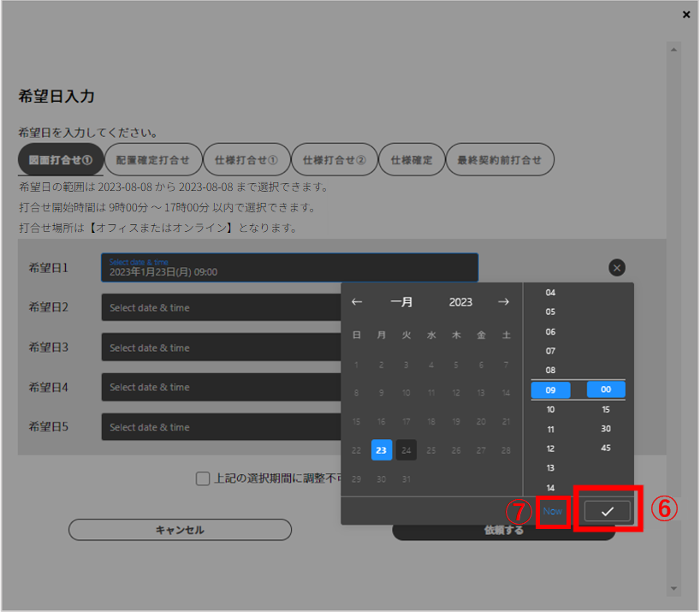Select the 図面打合せ① tab
Image resolution: width=700 pixels, height=612 pixels.
click(61, 160)
